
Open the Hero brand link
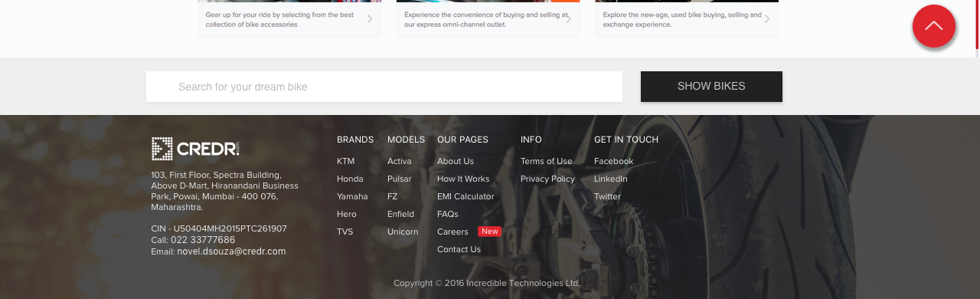[347, 214]
